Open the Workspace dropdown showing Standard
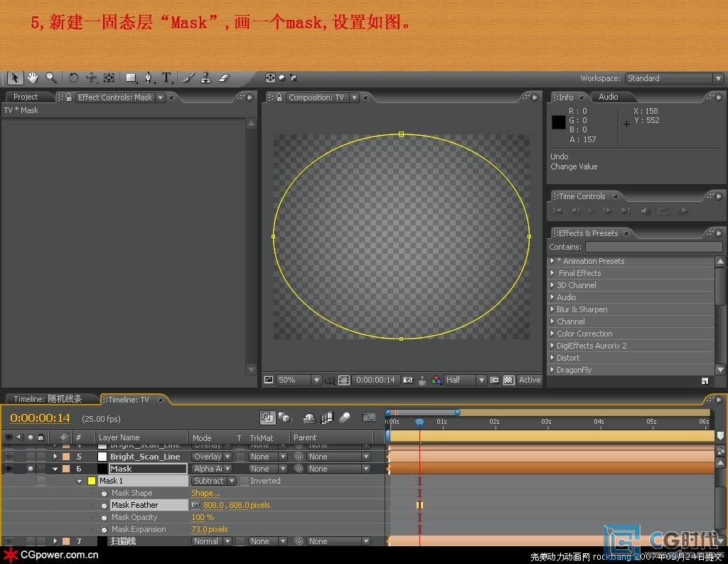The image size is (728, 564). pyautogui.click(x=674, y=78)
